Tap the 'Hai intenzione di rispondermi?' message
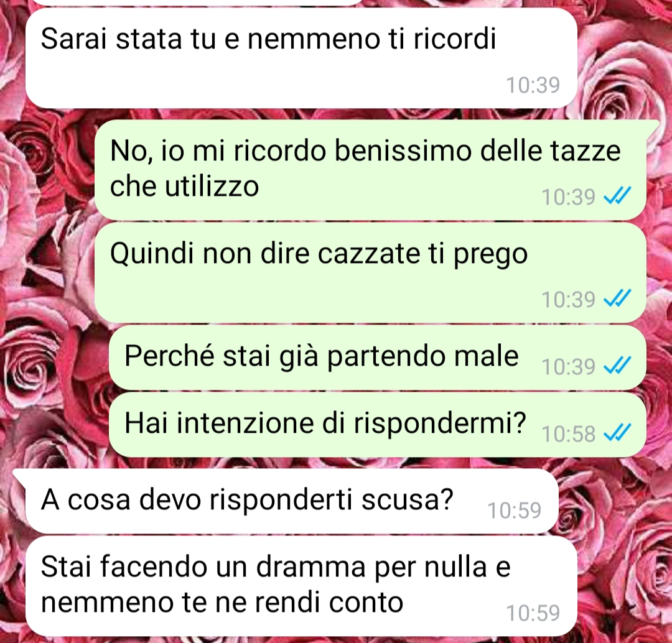Viewport: 672px width, 643px height. [378, 425]
